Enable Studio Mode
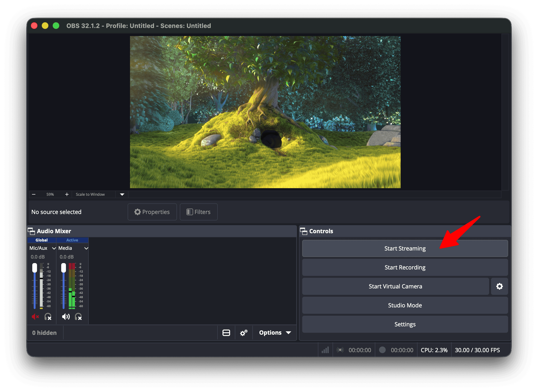This screenshot has height=392, width=538. tap(405, 305)
